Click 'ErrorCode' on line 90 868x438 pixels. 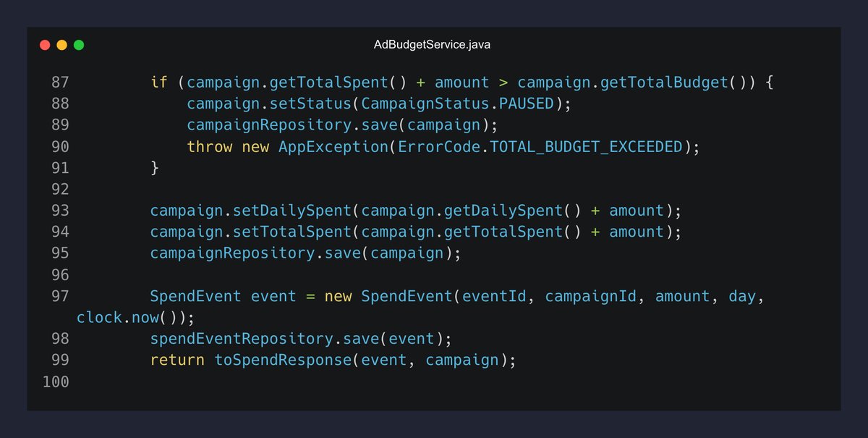[439, 146]
